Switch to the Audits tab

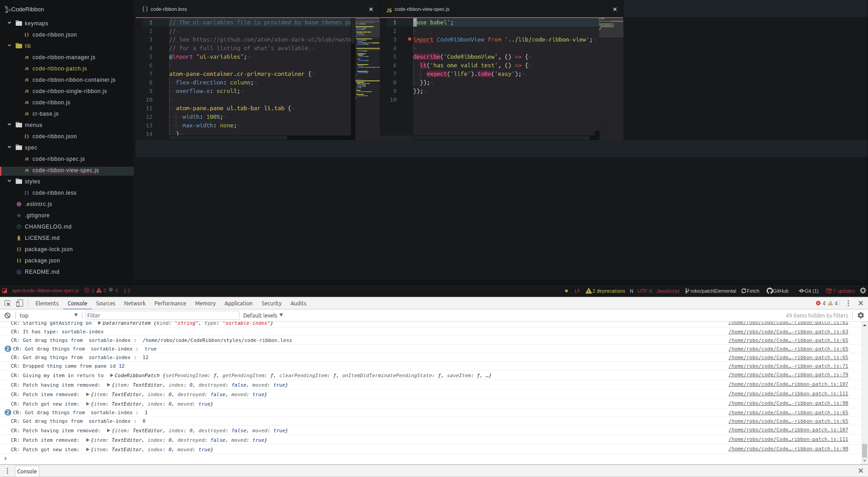[298, 304]
